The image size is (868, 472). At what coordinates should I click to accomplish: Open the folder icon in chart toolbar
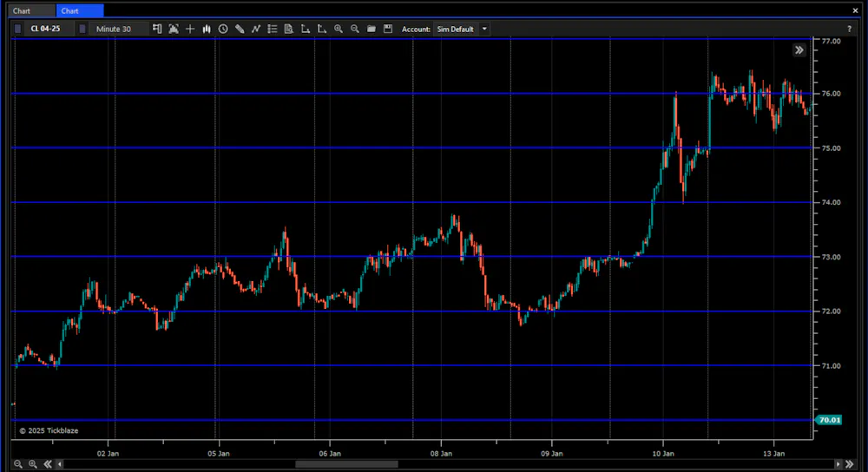coord(372,29)
